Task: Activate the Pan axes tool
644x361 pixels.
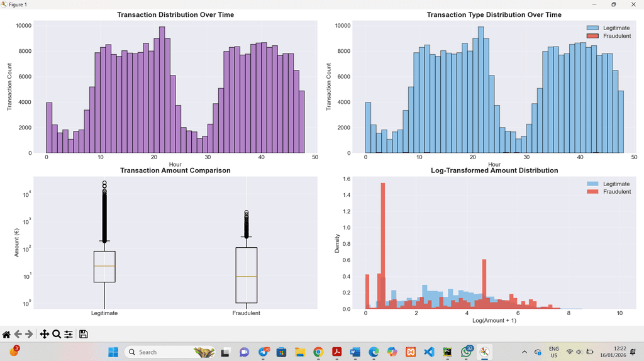Action: tap(45, 335)
